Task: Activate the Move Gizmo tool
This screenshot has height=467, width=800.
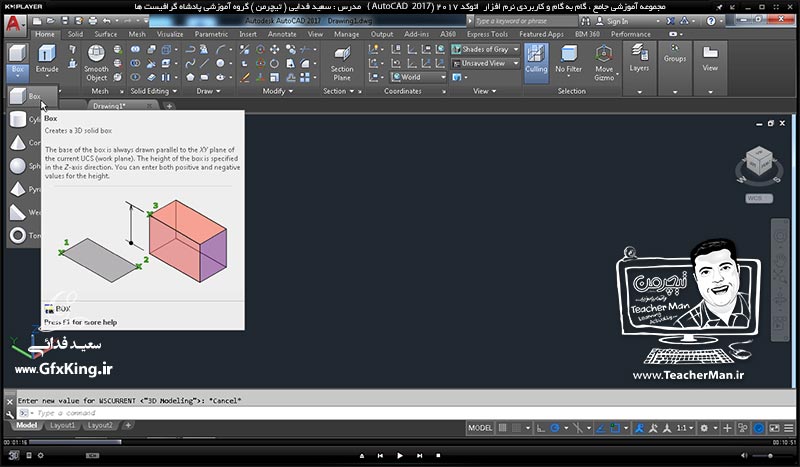Action: (x=604, y=63)
